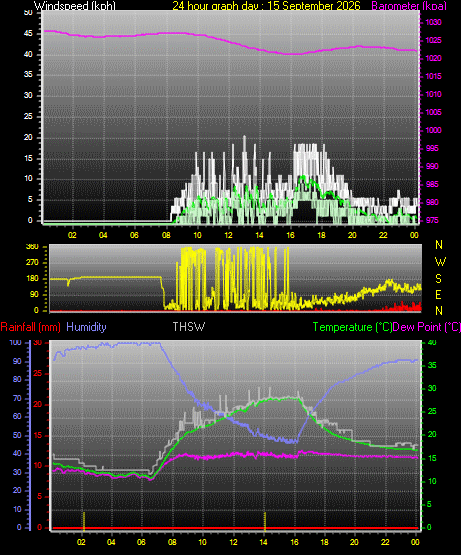Click the 360 degree label on direction axis
Viewport: 461px width, 555px height.
click(x=32, y=246)
